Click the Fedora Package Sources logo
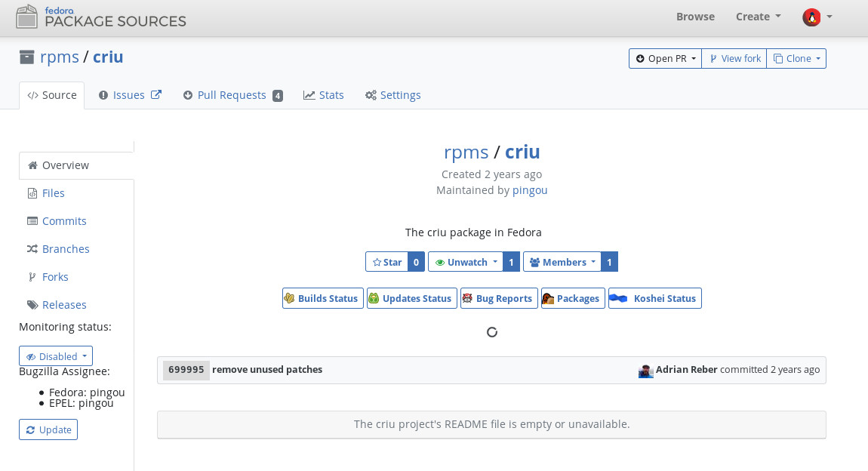 [100, 17]
